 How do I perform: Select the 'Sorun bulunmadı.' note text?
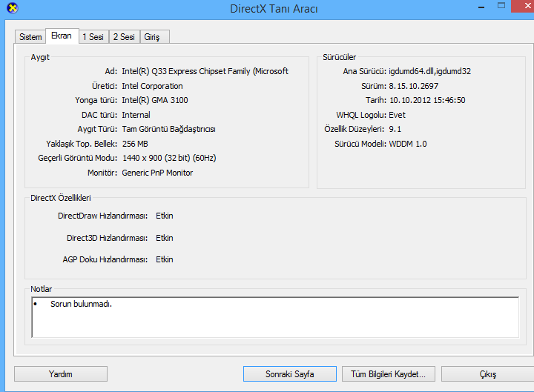click(x=81, y=304)
